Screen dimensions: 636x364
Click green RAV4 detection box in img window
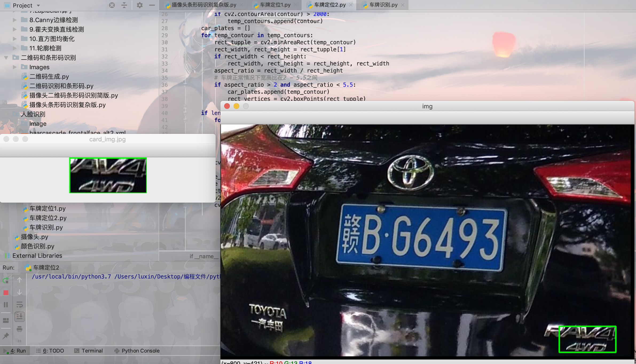click(587, 339)
